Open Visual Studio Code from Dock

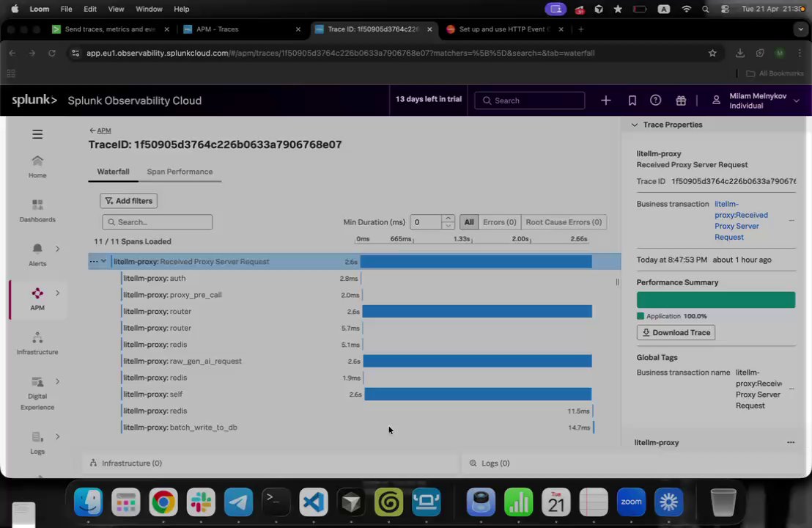[x=314, y=502]
